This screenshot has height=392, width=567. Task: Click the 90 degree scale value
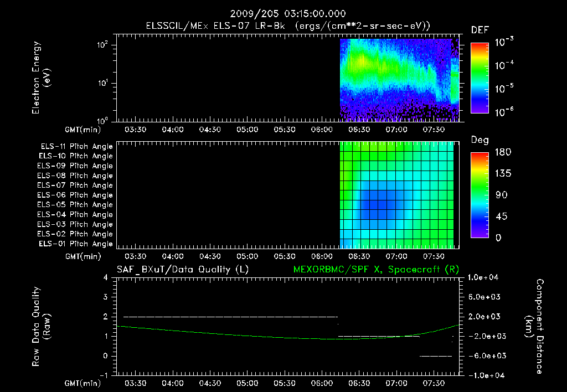502,195
